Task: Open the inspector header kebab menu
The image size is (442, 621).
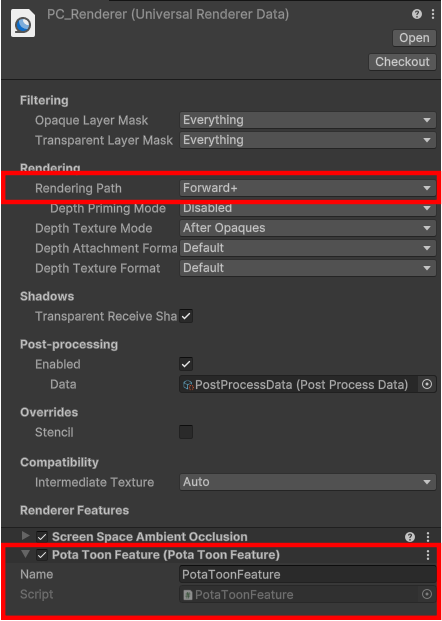Action: [x=432, y=15]
